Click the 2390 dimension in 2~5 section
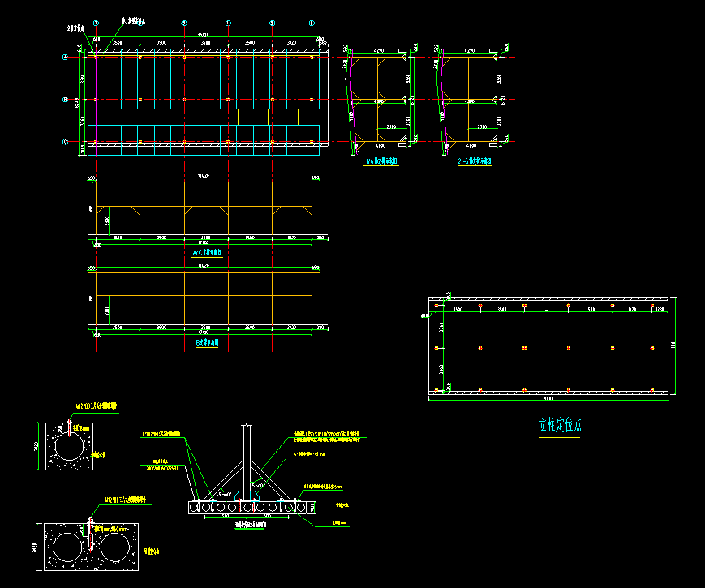Image resolution: width=705 pixels, height=588 pixels. tap(482, 127)
